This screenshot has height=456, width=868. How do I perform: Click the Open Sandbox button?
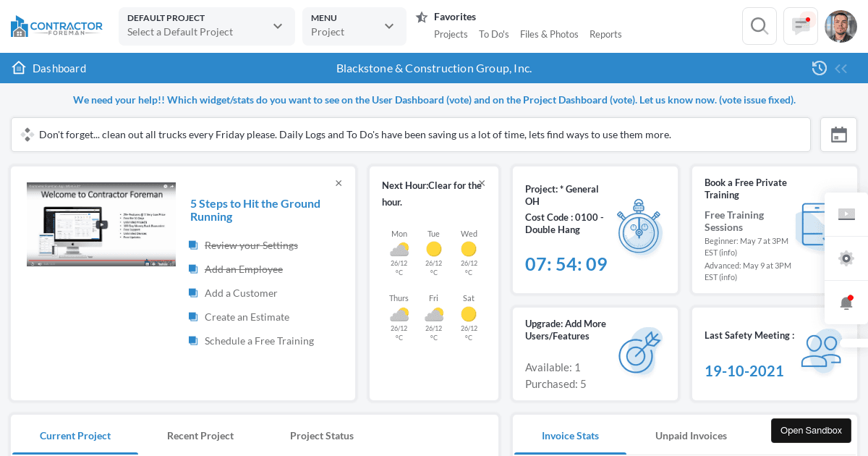811,430
